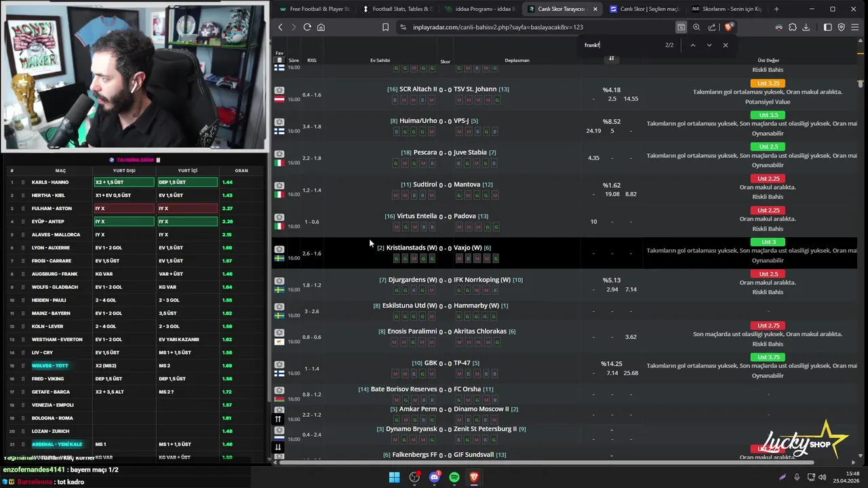Click the Ust 3.25 orange badge
Viewport: 868px width, 488px height.
point(768,83)
